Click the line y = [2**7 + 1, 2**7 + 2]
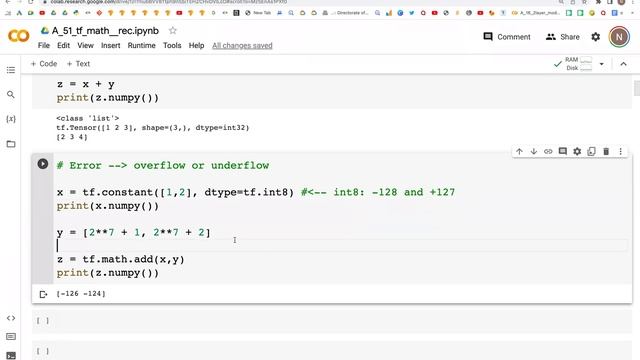 coord(133,233)
